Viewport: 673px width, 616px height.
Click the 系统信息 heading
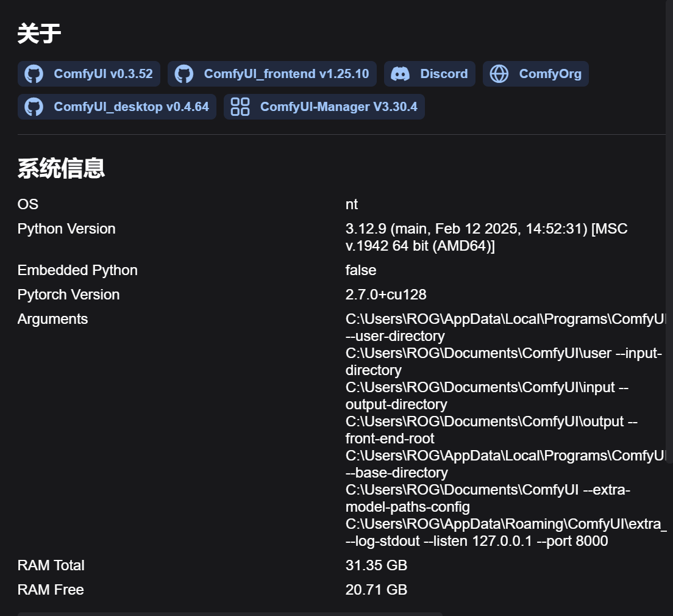(61, 168)
